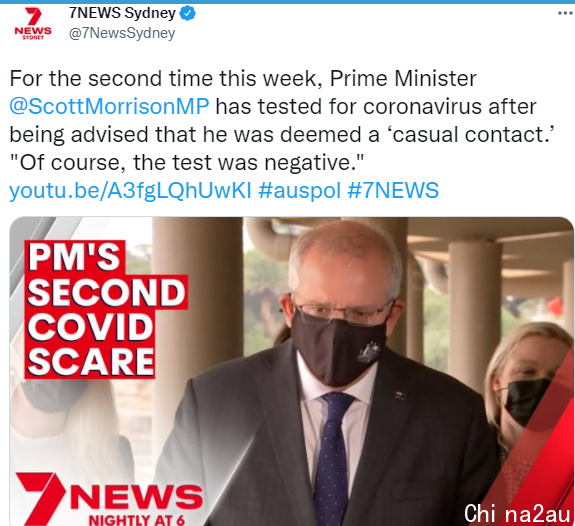Click the "PM'S SECOND COVID SCARE" banner
Screen dimensions: 575x526
click(x=106, y=310)
